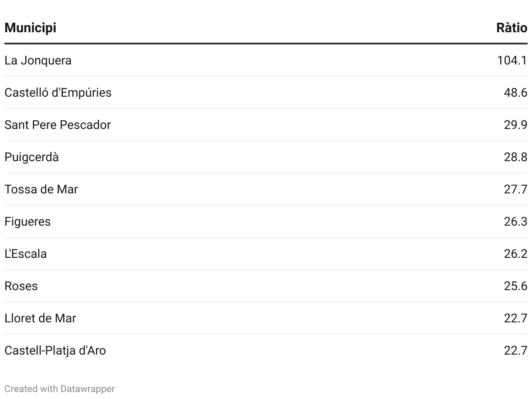Select the L'Escala municipality cell
Screen dimensions: 532x399
point(25,254)
